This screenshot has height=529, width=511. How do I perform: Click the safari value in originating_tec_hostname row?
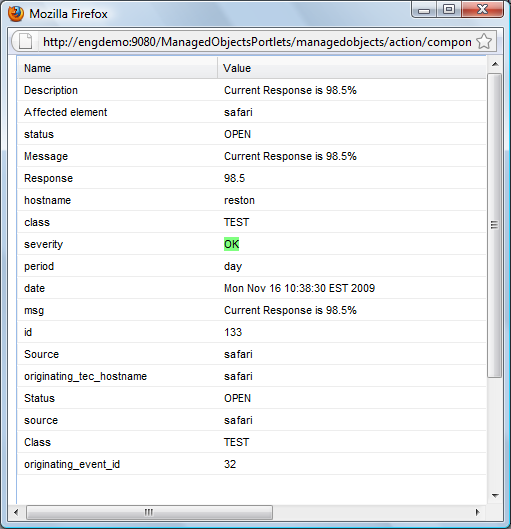pos(238,376)
